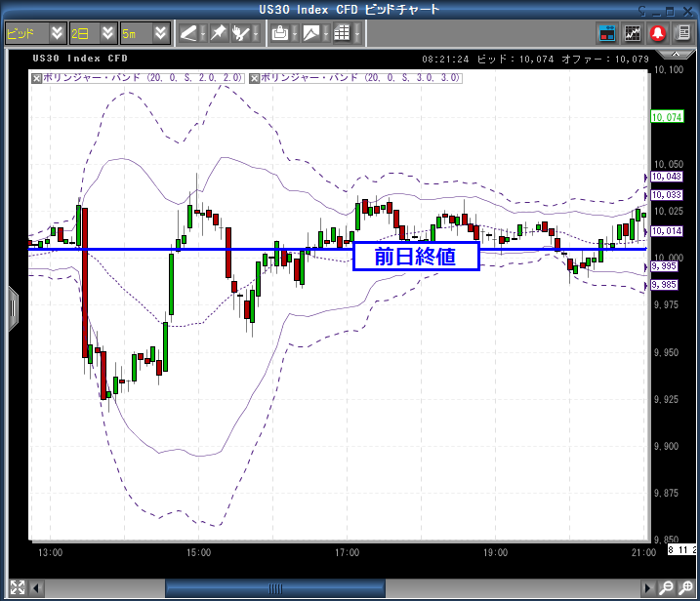This screenshot has height=601, width=700.
Task: Click the chart type line icon
Action: [x=310, y=33]
